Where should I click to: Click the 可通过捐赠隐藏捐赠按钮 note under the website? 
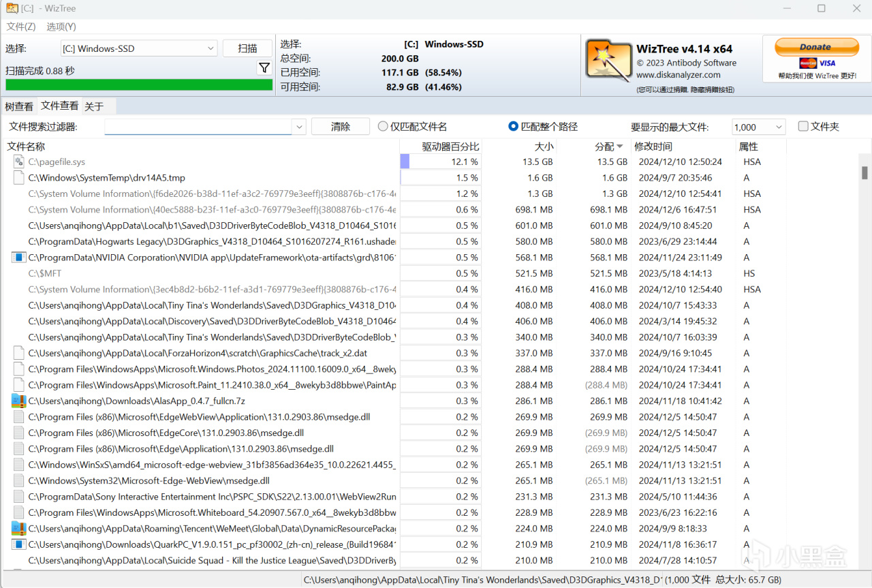[x=685, y=89]
